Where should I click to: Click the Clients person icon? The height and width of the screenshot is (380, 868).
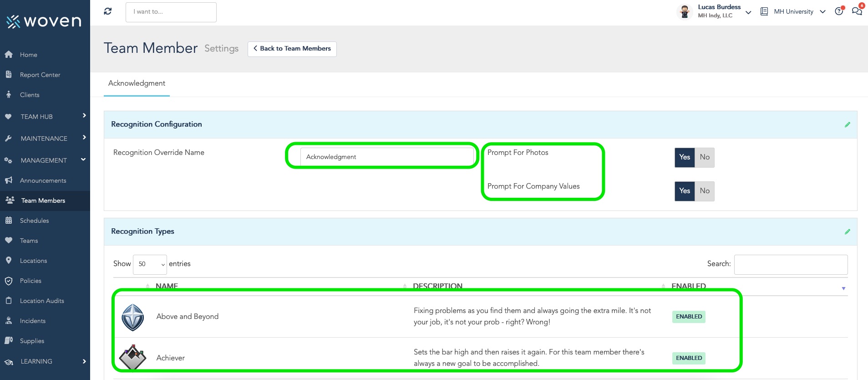click(x=8, y=95)
